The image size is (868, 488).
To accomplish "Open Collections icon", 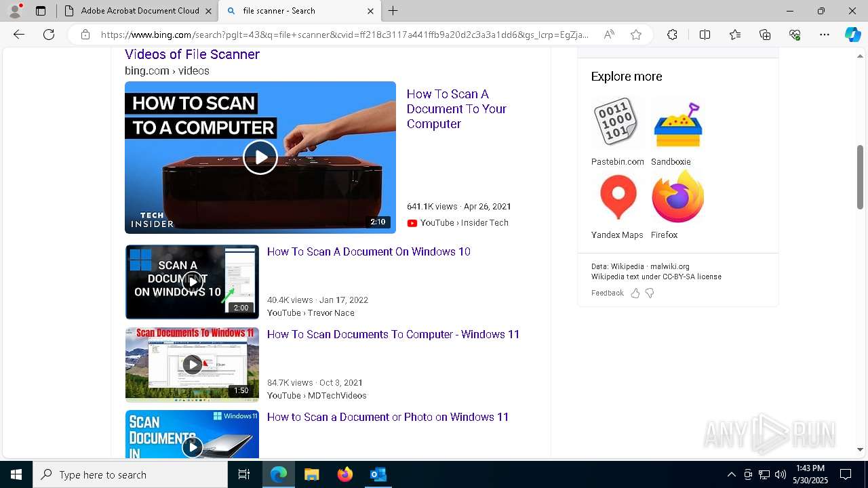I will click(765, 35).
